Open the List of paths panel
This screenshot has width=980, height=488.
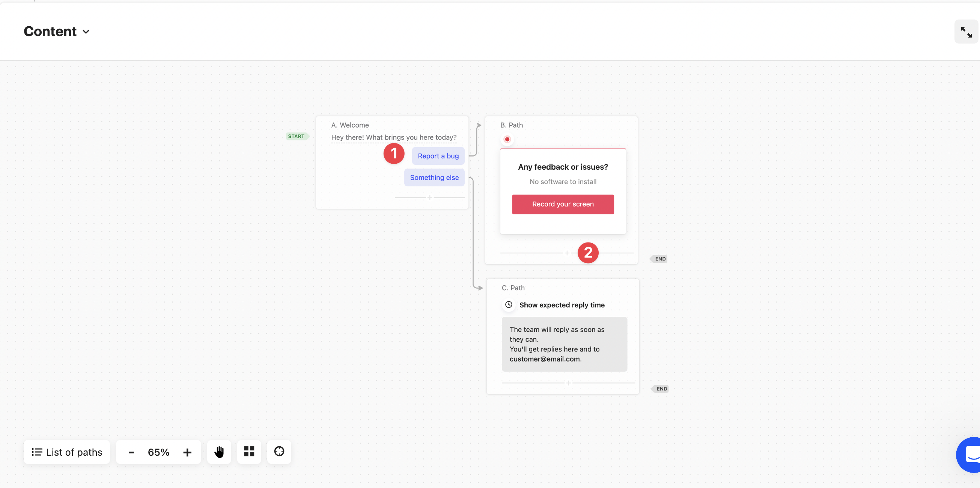[x=67, y=452]
